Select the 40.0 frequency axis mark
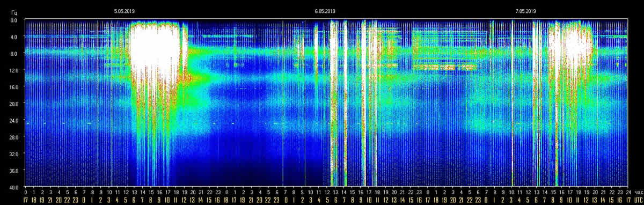644x205 pixels. click(x=13, y=187)
